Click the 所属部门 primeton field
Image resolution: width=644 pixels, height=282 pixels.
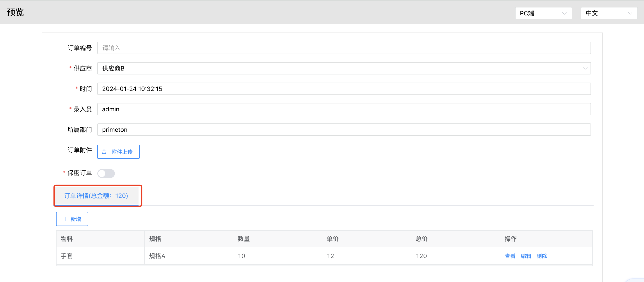(344, 130)
